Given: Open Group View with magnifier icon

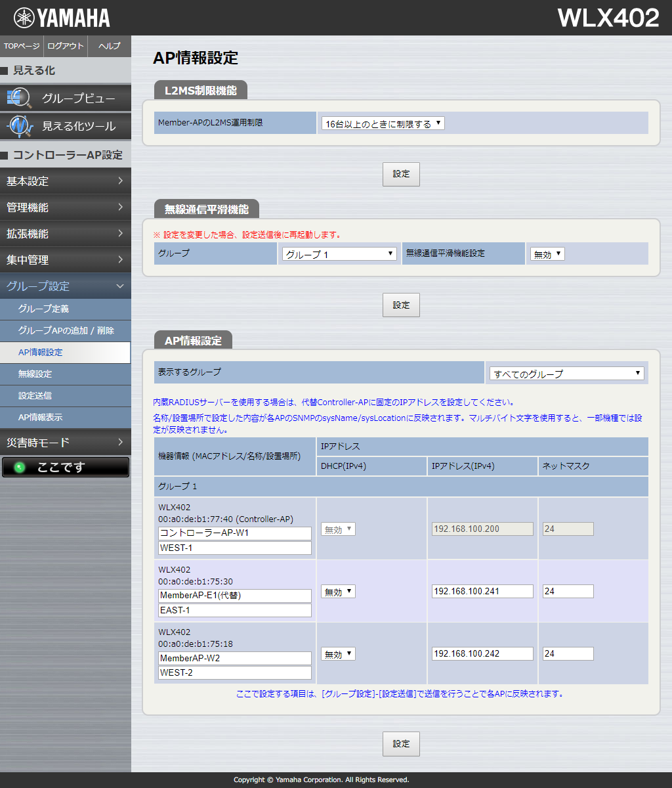Looking at the screenshot, I should tap(19, 98).
